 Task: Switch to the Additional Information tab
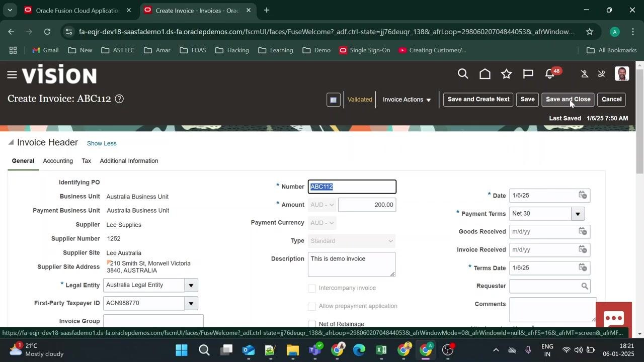(129, 161)
